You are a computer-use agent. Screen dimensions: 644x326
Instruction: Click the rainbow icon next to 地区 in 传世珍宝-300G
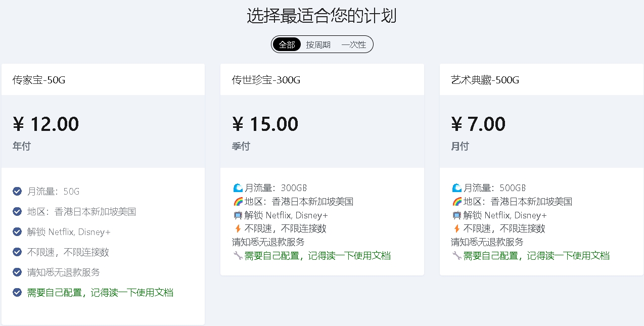click(x=238, y=201)
